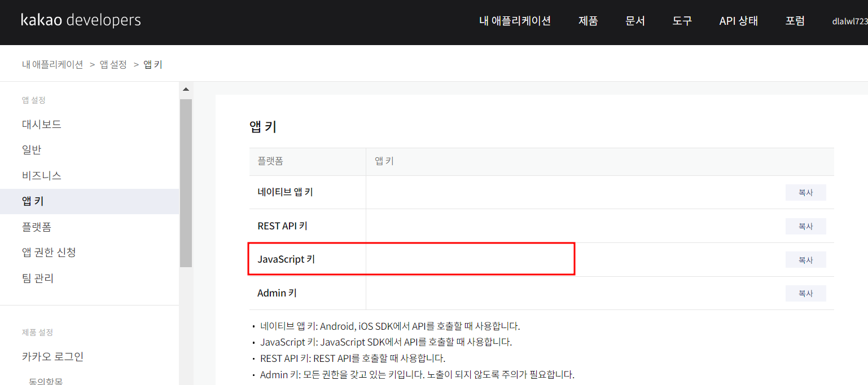This screenshot has width=868, height=385.
Task: Click the 네이티브 앱 키 row label
Action: tap(285, 192)
